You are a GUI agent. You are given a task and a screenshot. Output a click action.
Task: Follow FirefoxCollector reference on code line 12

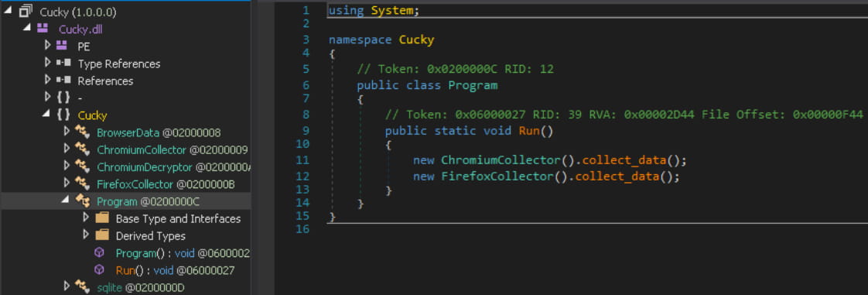497,177
